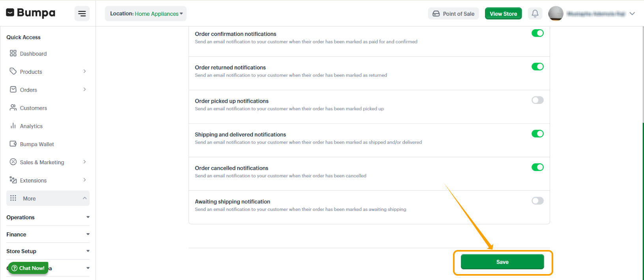This screenshot has height=280, width=644.
Task: Toggle shipping and delivered notifications
Action: (x=537, y=133)
